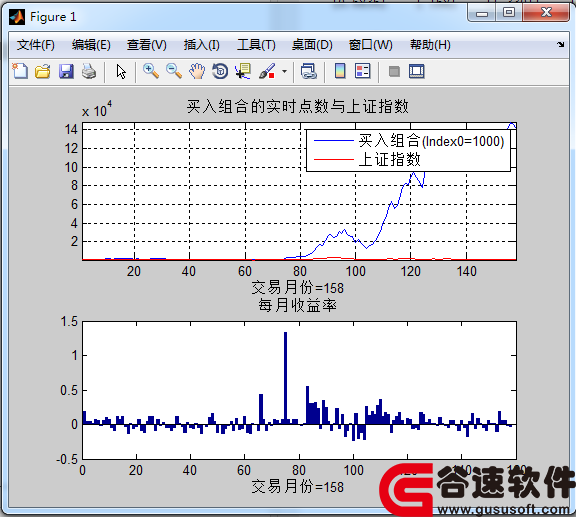Open the 文件(F) menu

[36, 45]
